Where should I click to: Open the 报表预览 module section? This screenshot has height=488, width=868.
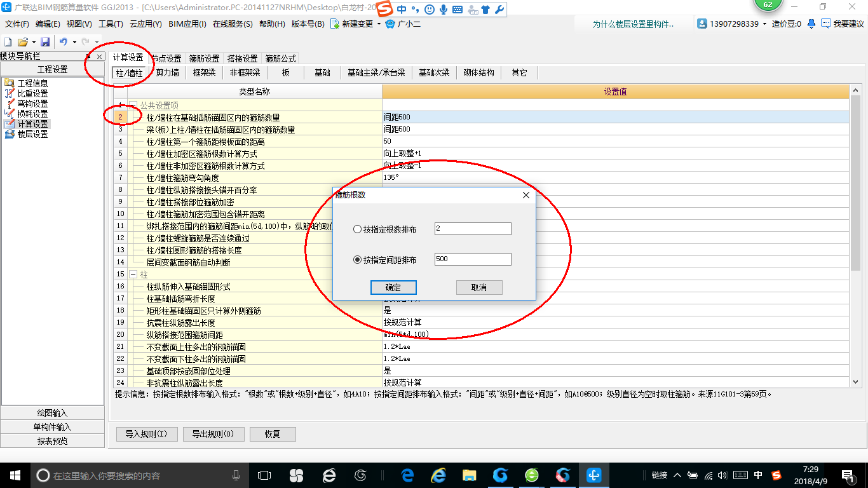pyautogui.click(x=53, y=441)
